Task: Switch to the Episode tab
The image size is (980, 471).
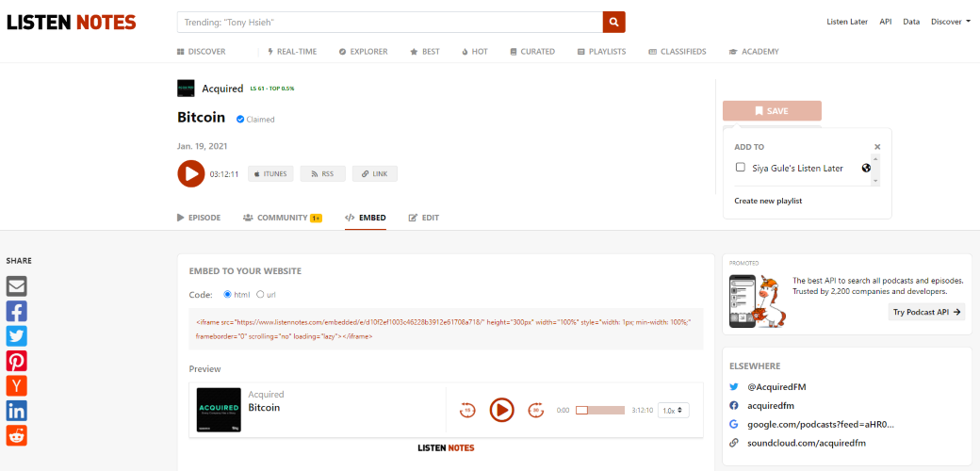Action: (x=200, y=218)
